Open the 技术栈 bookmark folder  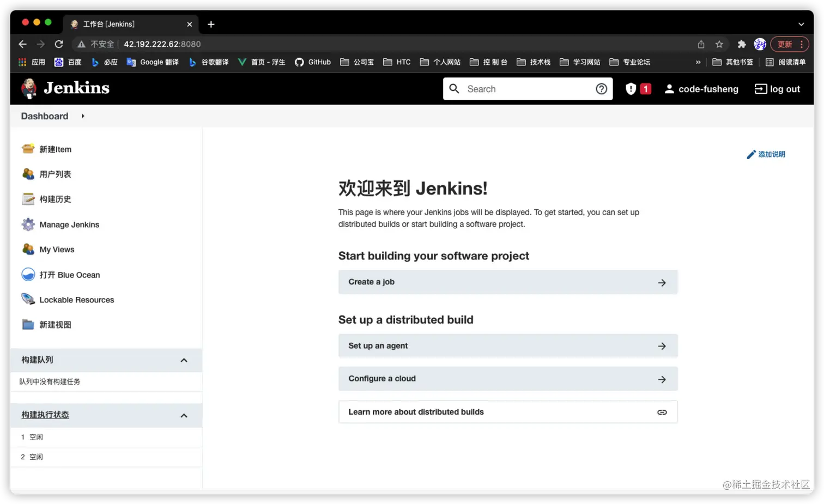[534, 62]
